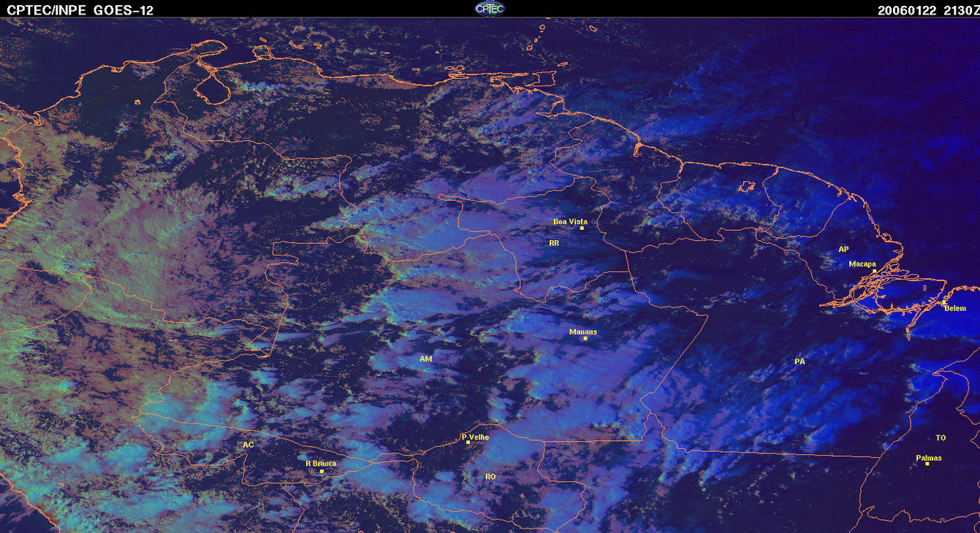Click the R Branco city marker square
The width and height of the screenshot is (980, 533).
[322, 471]
